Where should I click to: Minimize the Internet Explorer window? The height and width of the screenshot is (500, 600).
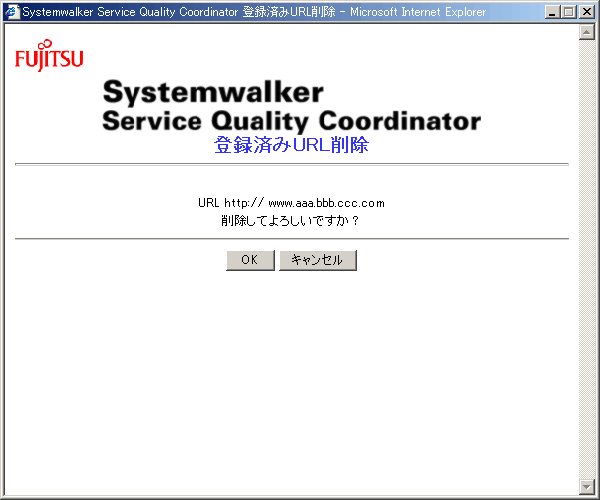(x=551, y=12)
